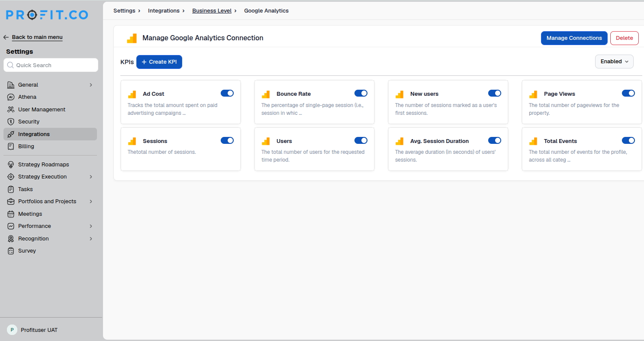Click the User Management people icon
Image resolution: width=644 pixels, height=341 pixels.
11,110
